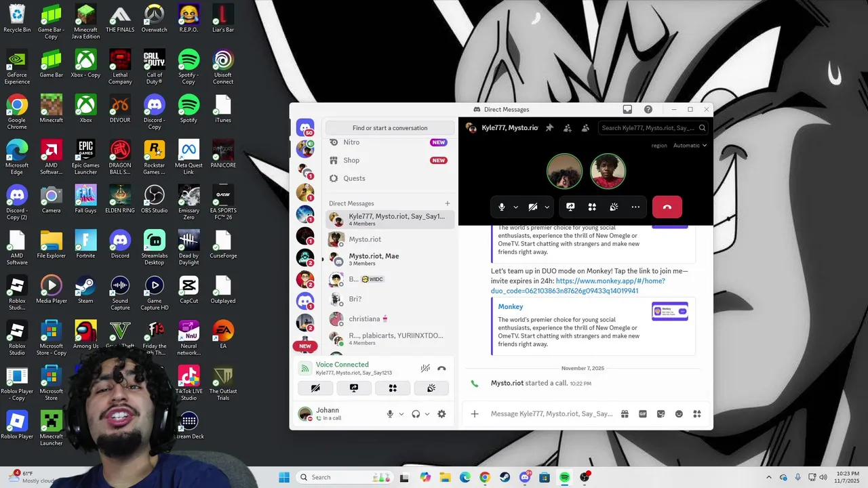Open lower Monkey embed title link
Viewport: 868px width, 488px height.
click(511, 306)
